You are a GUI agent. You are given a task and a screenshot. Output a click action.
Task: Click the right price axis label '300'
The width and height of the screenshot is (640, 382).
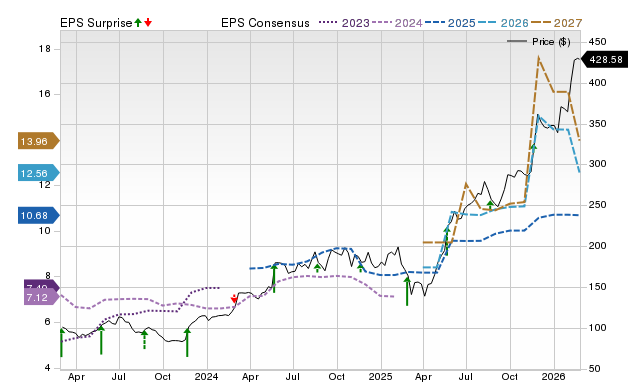tap(598, 164)
